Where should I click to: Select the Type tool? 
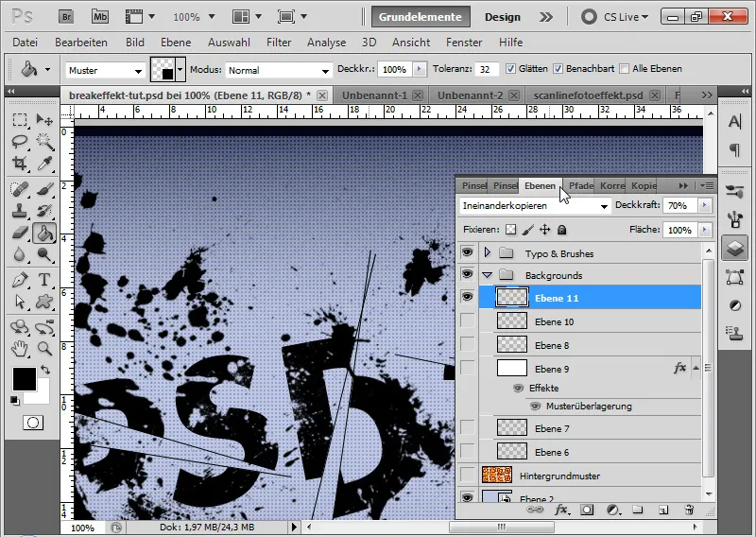pyautogui.click(x=44, y=279)
